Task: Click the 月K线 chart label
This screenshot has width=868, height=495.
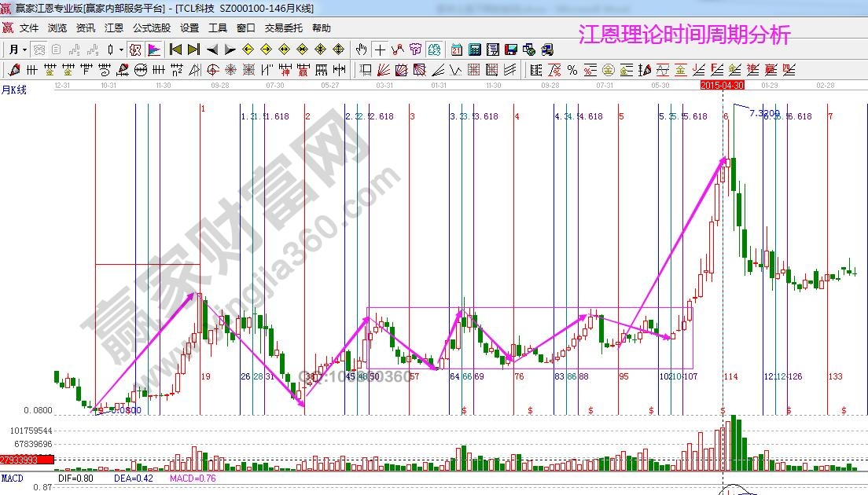Action: coord(13,89)
